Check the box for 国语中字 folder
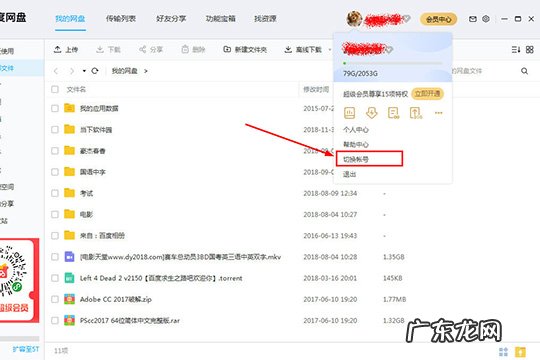 (55, 172)
